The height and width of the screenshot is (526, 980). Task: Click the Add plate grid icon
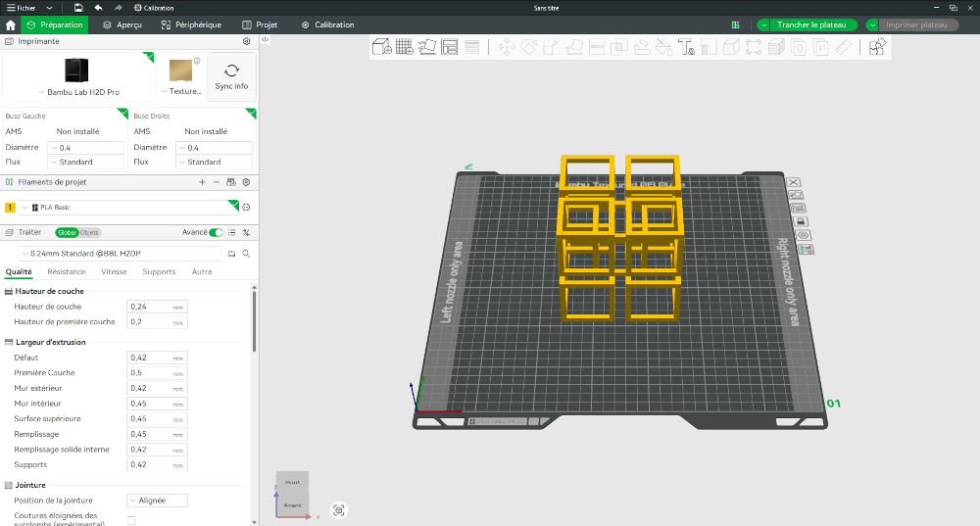point(404,46)
